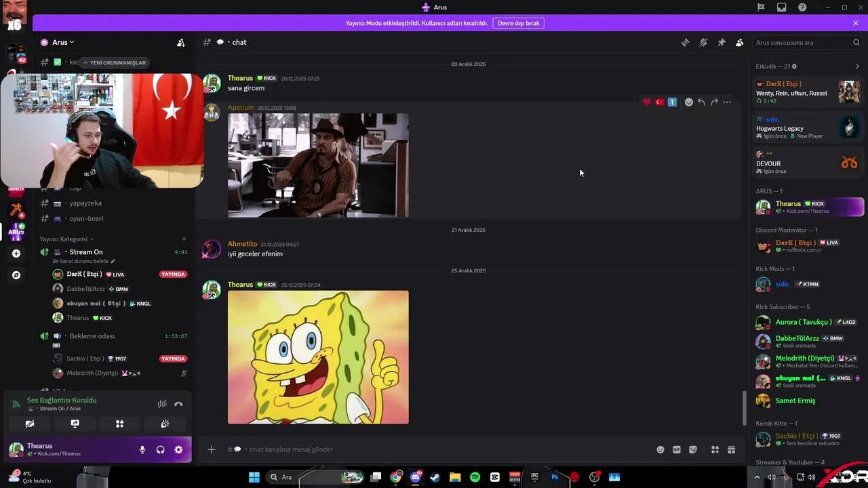Discover servers compass icon
This screenshot has width=868, height=488.
[x=16, y=275]
